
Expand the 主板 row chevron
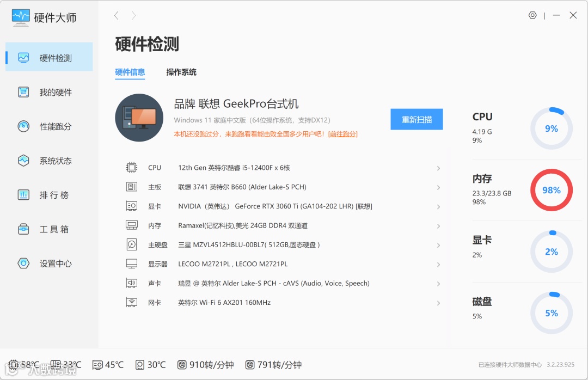tap(438, 187)
